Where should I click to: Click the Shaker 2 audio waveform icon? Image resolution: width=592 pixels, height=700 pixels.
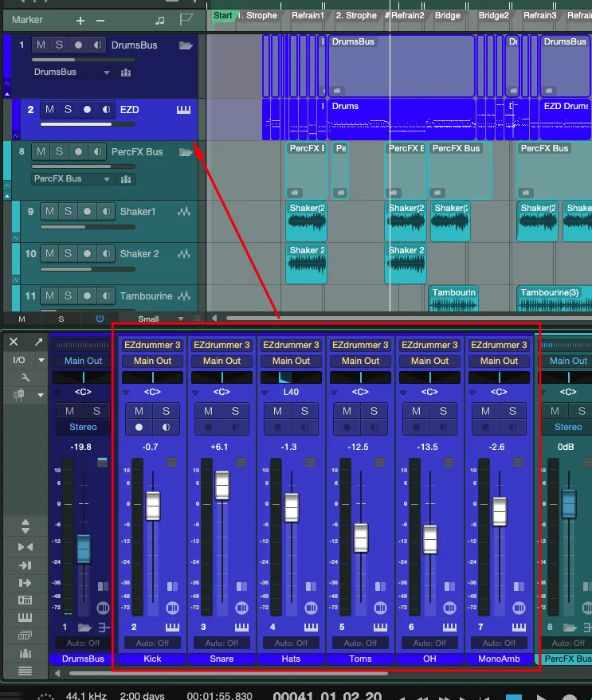click(183, 254)
